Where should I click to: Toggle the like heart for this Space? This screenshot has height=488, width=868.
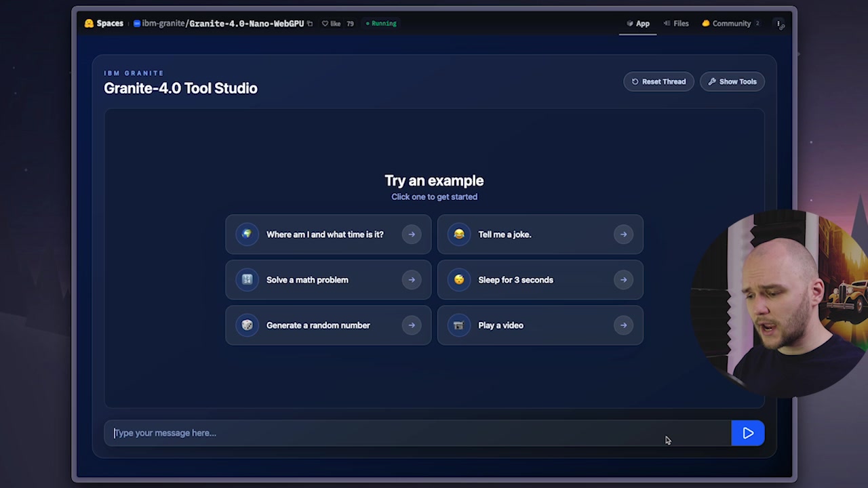332,23
